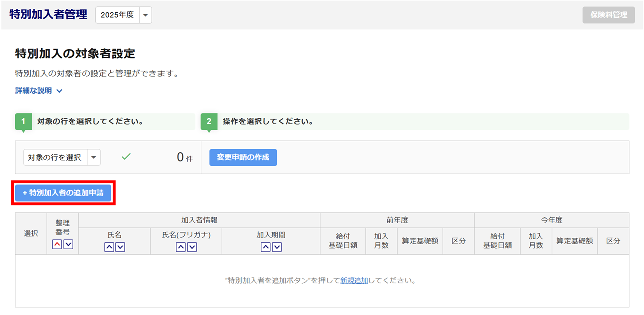The width and height of the screenshot is (644, 315).
Task: Click the 前年度 column group header
Action: coord(397,220)
